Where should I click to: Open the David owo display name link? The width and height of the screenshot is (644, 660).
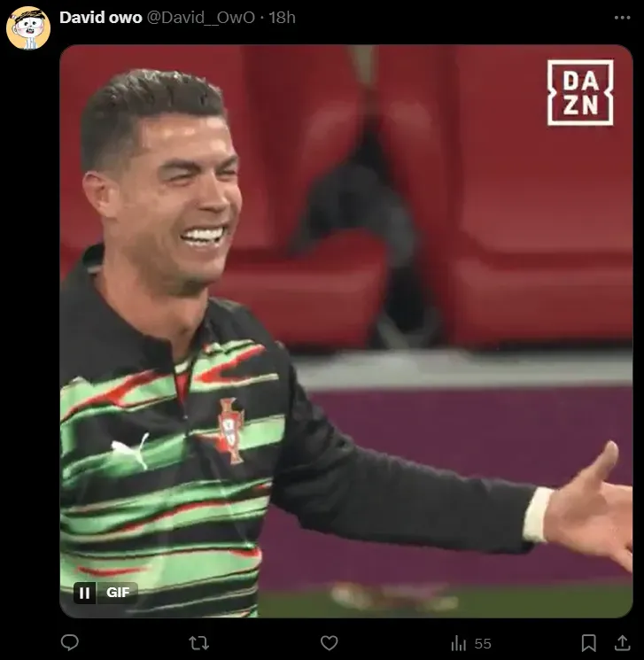click(x=101, y=17)
